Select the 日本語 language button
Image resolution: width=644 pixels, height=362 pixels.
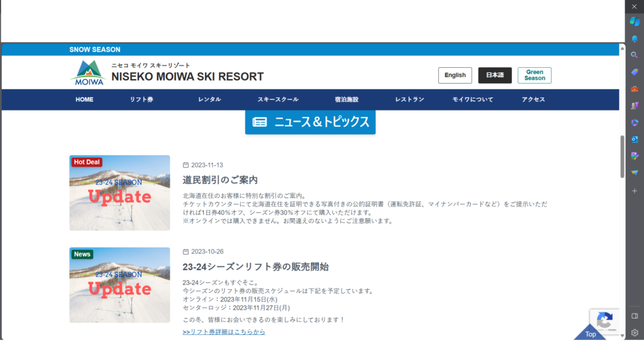point(495,75)
